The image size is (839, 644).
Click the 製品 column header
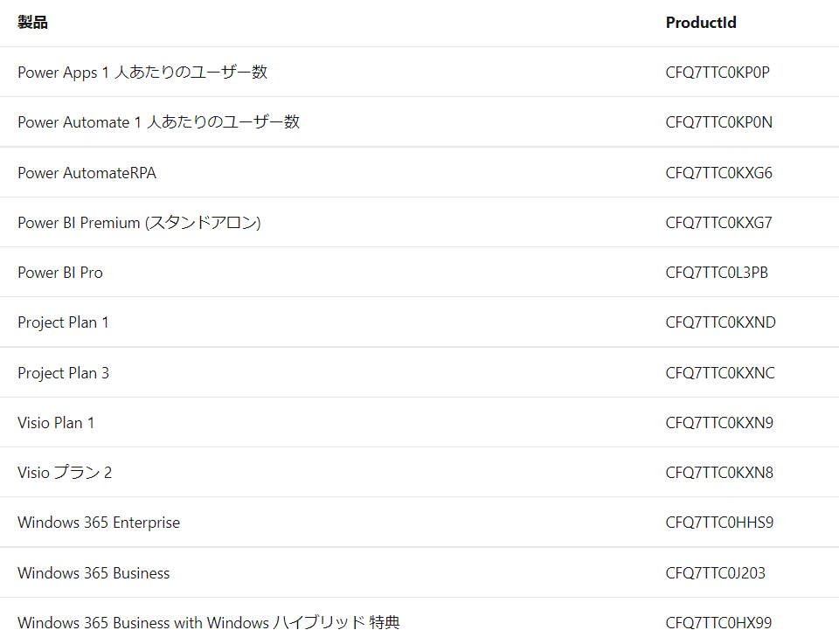pos(32,23)
